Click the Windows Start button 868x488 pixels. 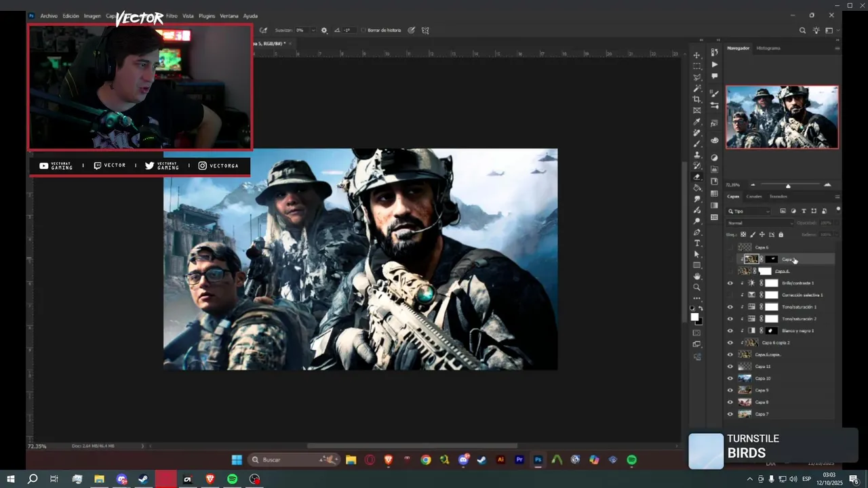click(x=11, y=479)
